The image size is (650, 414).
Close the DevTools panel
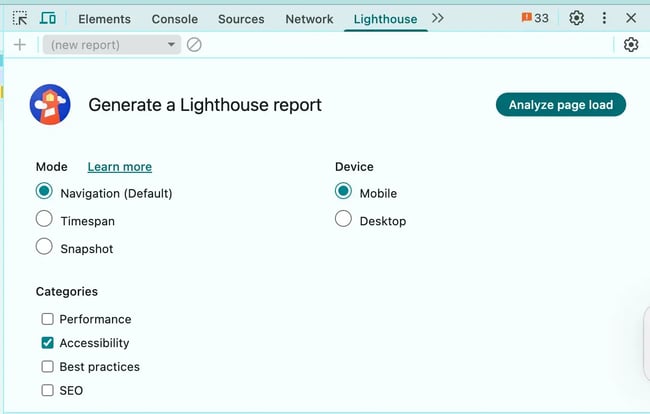coord(630,18)
